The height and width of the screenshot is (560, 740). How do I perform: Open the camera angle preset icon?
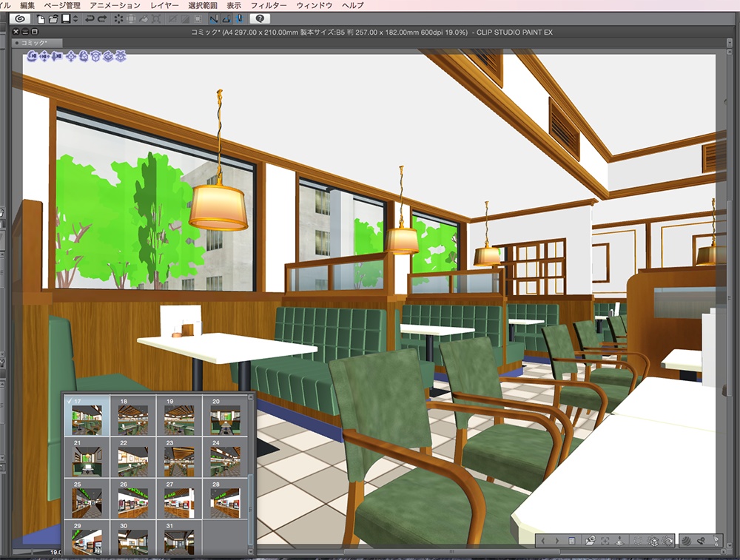590,541
